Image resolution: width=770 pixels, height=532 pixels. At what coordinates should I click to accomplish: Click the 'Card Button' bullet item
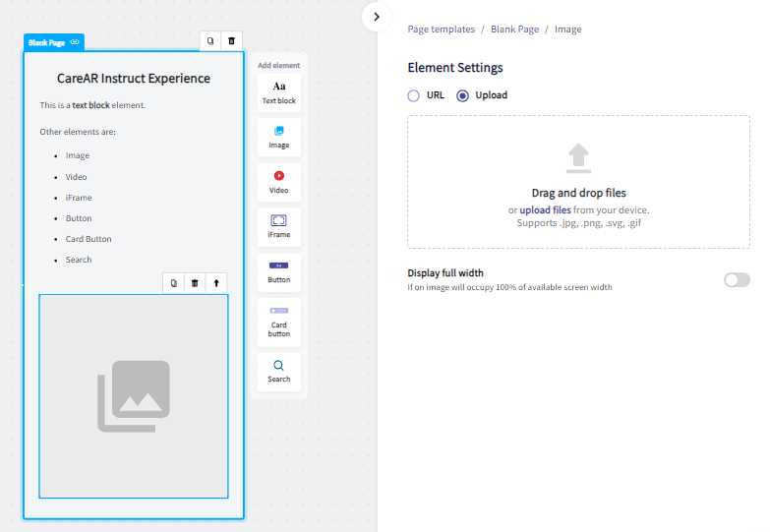pyautogui.click(x=89, y=239)
